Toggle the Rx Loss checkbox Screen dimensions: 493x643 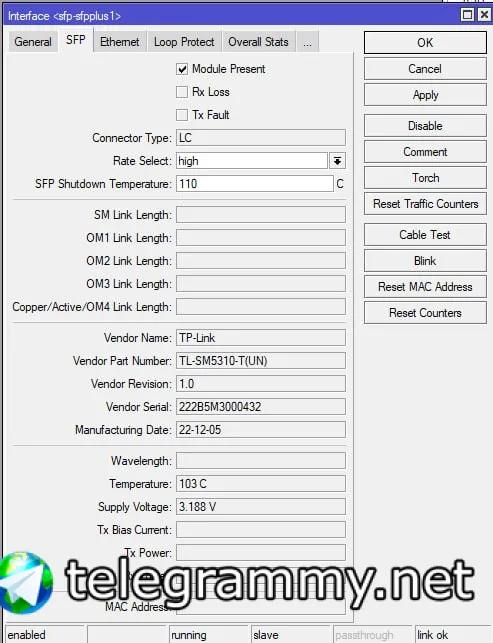pos(182,92)
